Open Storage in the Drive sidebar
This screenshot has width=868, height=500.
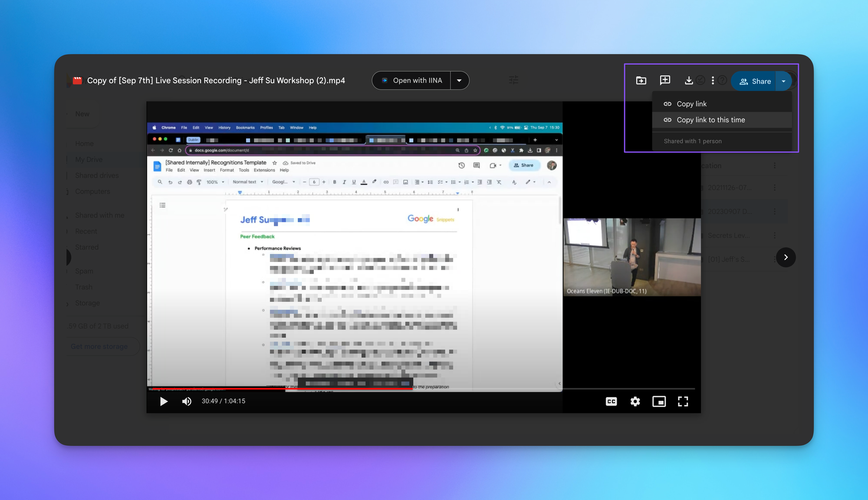tap(87, 303)
